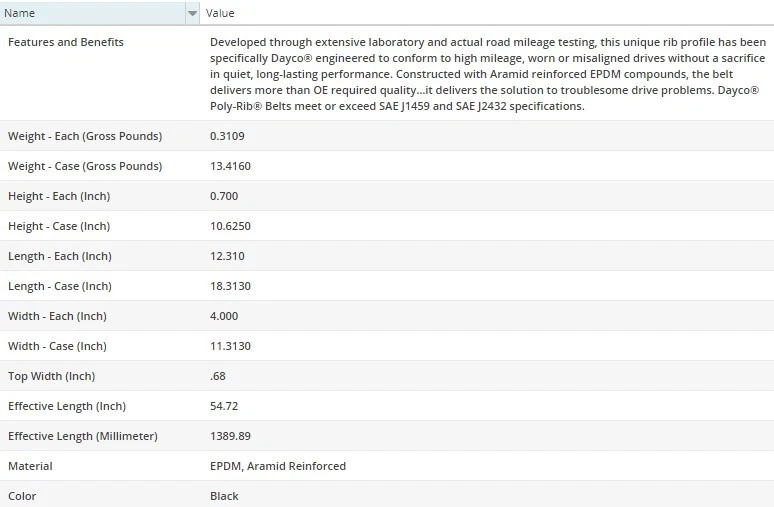Open the Name column sort dropdown arrow

tap(192, 13)
